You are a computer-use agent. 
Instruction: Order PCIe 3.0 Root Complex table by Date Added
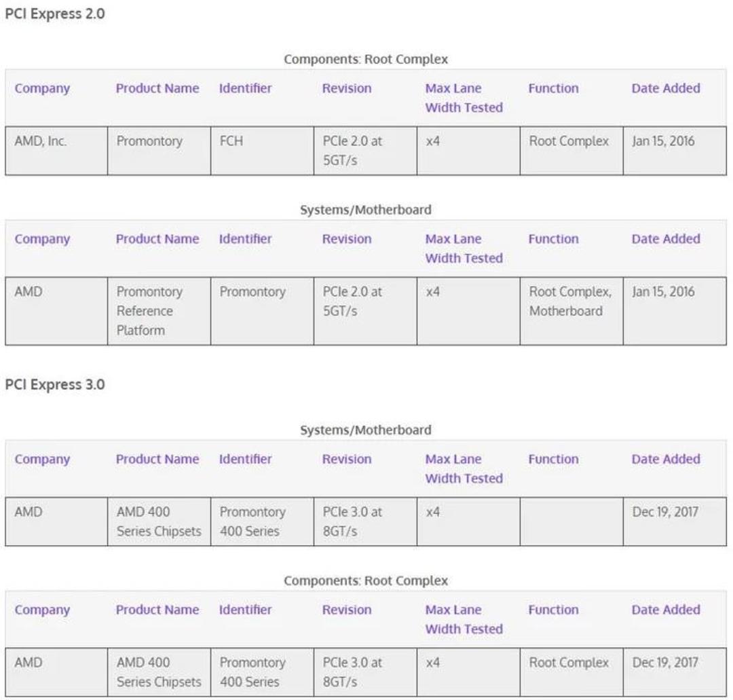tap(666, 610)
